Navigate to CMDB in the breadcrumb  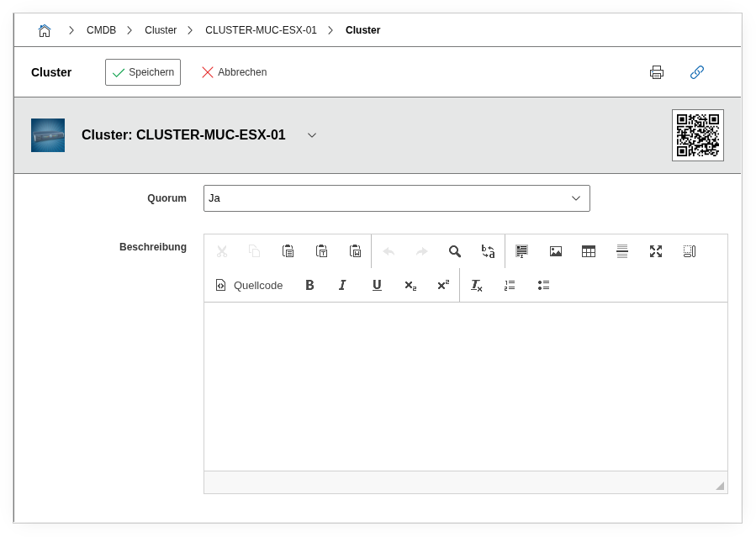[101, 29]
